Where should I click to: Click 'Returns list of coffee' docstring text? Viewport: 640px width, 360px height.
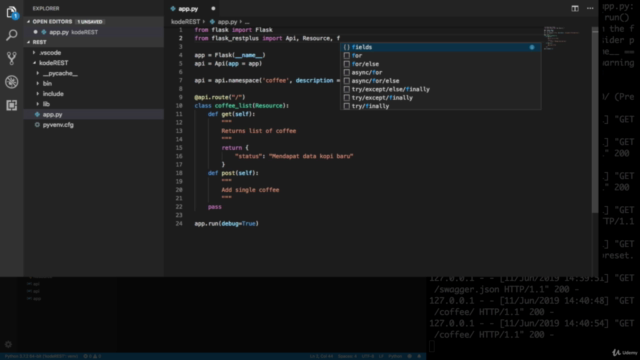tap(259, 131)
